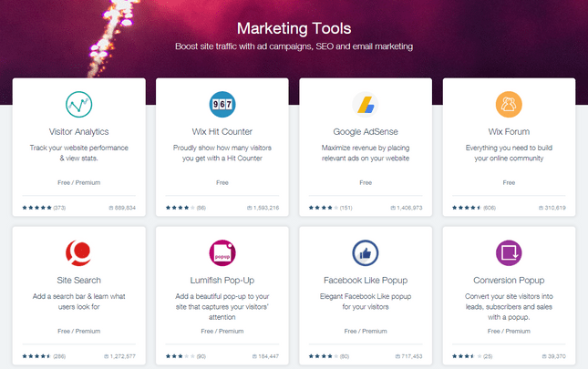Screen dimensions: 588x369
Task: Open the Visitor Analytics app title
Action: 78,131
